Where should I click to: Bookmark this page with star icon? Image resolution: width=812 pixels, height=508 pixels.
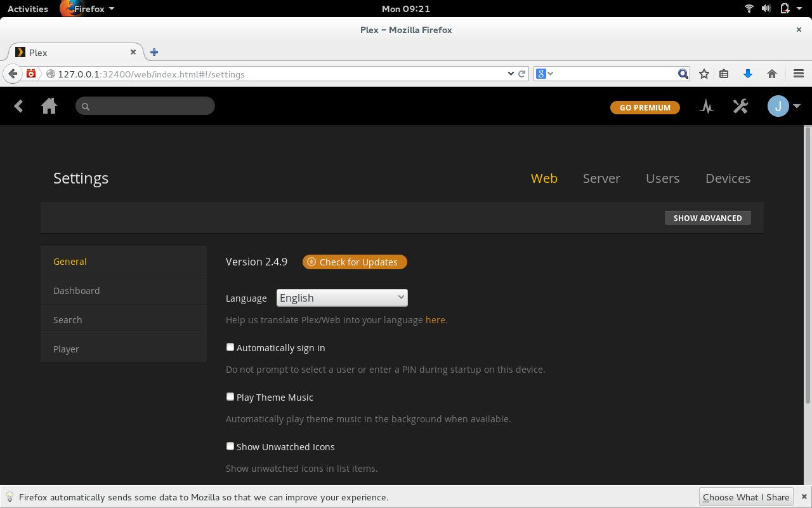click(x=704, y=74)
